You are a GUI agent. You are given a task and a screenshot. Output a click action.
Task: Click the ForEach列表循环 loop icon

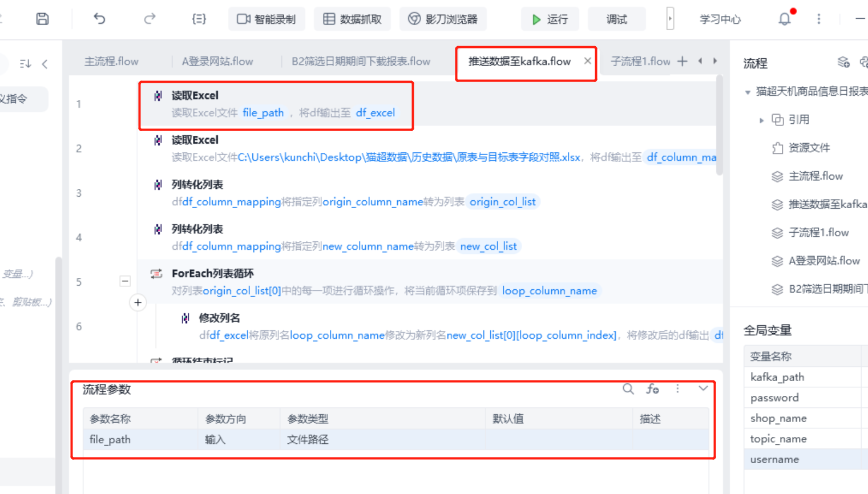156,274
